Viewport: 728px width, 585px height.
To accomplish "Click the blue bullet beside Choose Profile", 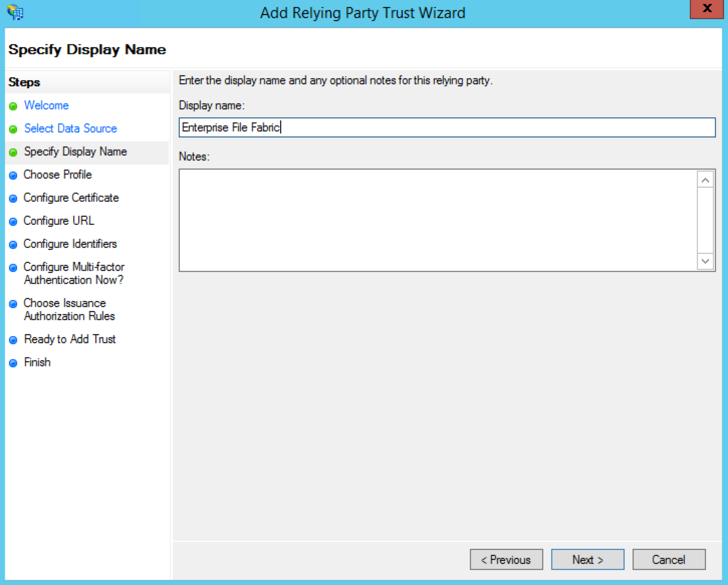I will pyautogui.click(x=14, y=176).
